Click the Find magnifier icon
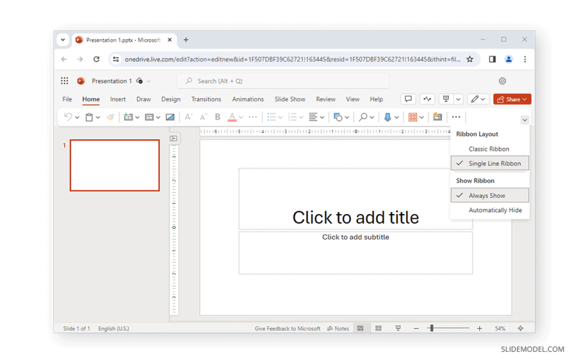Viewport: 588px width, 364px height. (x=363, y=118)
